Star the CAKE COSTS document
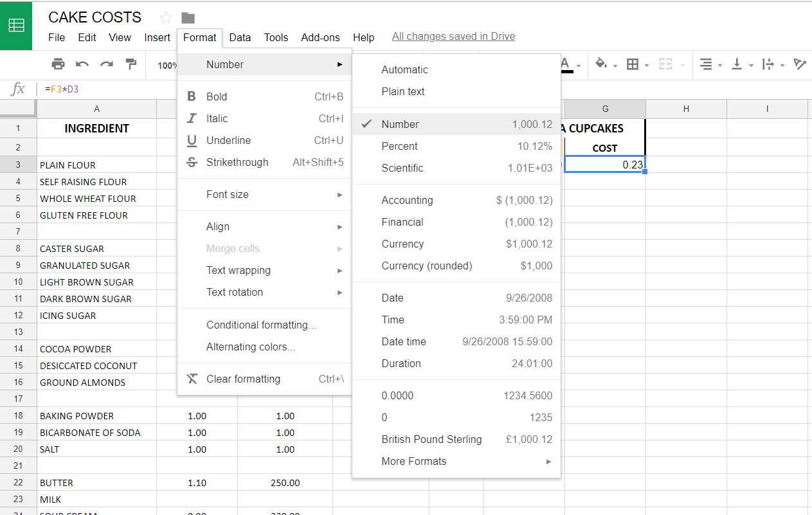 click(x=166, y=17)
